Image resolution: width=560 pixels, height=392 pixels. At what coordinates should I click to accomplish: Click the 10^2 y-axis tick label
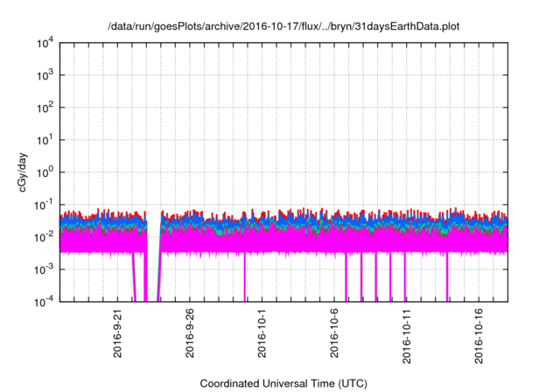coord(45,108)
